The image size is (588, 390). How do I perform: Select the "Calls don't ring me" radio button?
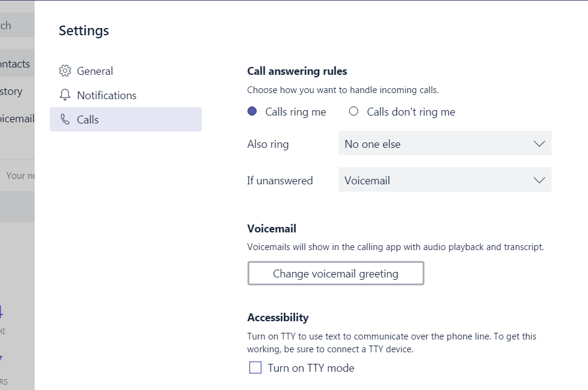pyautogui.click(x=353, y=111)
